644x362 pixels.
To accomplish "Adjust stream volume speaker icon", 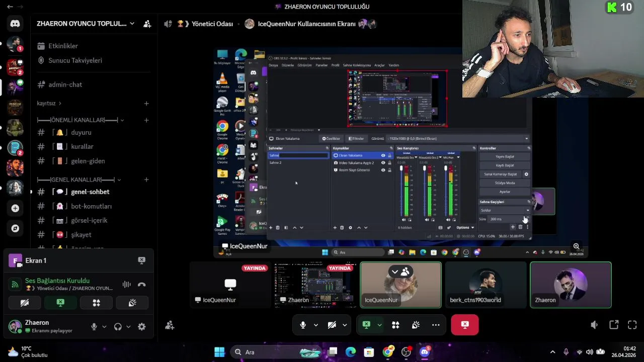I will click(594, 325).
